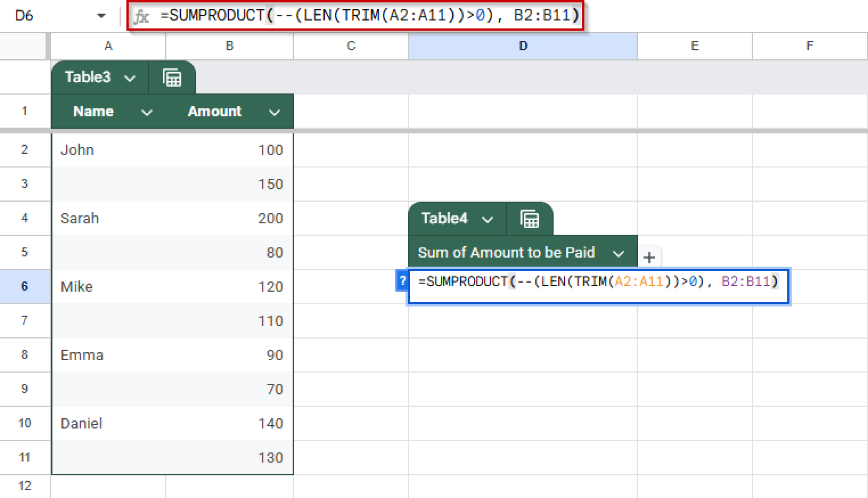The image size is (868, 498).
Task: Click the calculator icon beside Table3
Action: pos(172,77)
